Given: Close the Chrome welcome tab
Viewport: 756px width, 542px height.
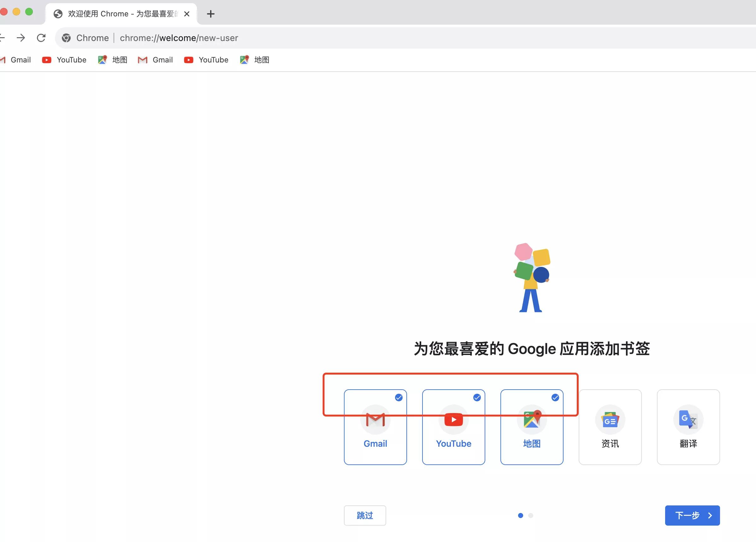Looking at the screenshot, I should click(x=187, y=14).
